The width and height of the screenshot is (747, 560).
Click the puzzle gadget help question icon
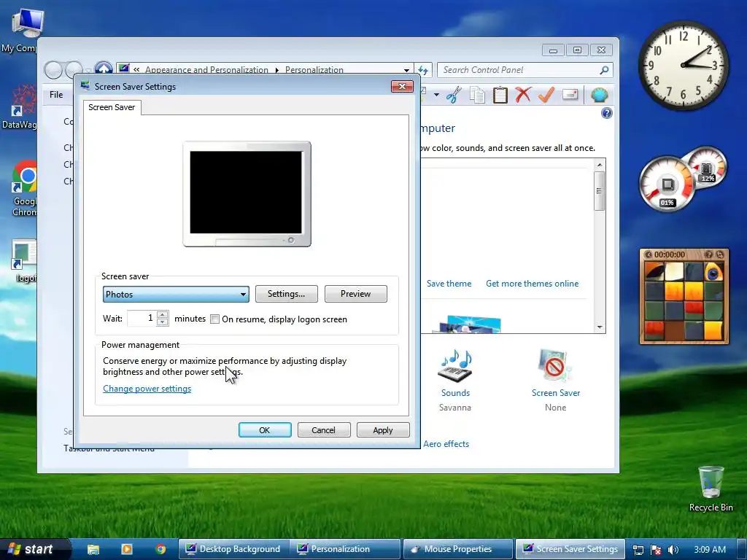point(708,254)
